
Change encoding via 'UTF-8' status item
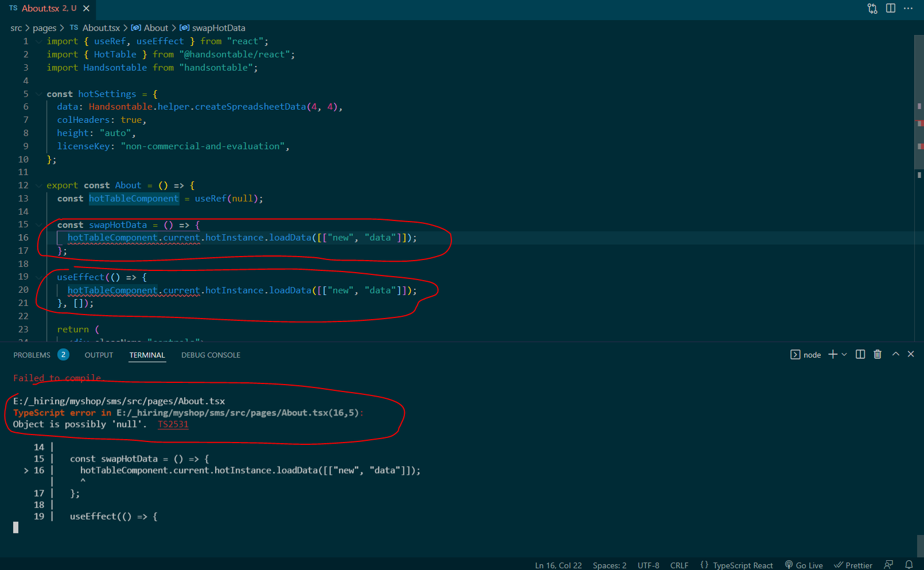pos(649,565)
